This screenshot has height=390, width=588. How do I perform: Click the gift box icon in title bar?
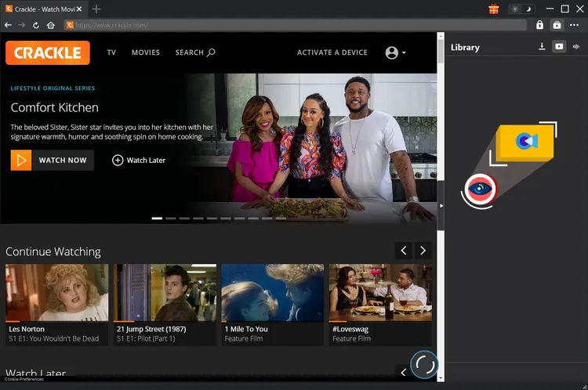494,9
